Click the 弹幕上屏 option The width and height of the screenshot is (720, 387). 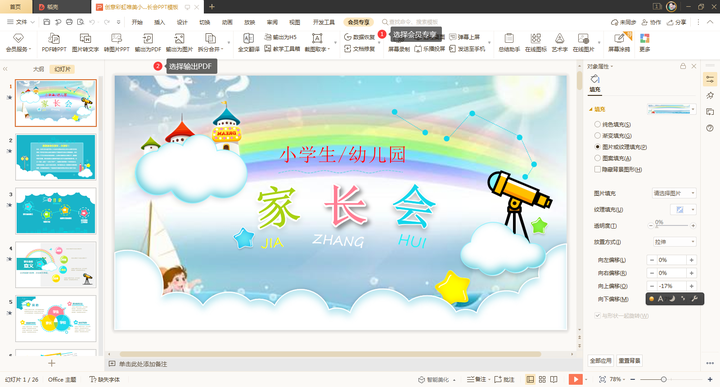pyautogui.click(x=465, y=37)
